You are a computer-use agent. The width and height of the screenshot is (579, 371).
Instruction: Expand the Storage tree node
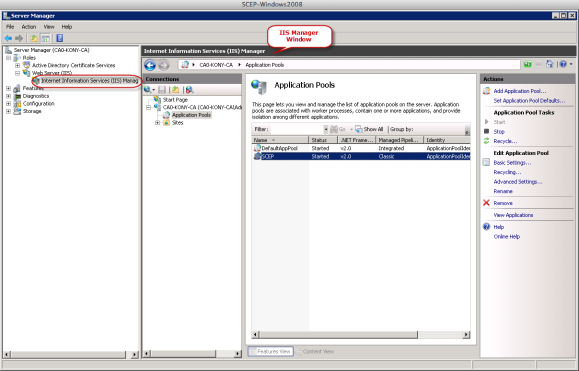(x=8, y=111)
